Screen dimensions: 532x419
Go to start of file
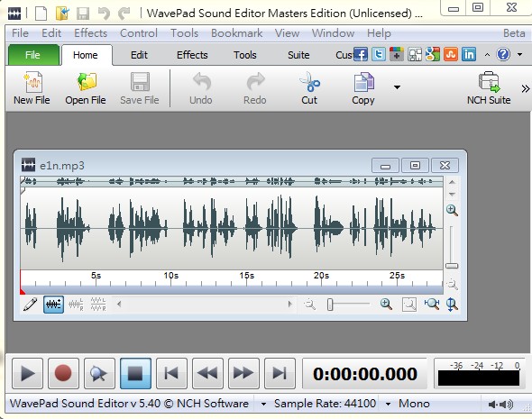(x=171, y=373)
